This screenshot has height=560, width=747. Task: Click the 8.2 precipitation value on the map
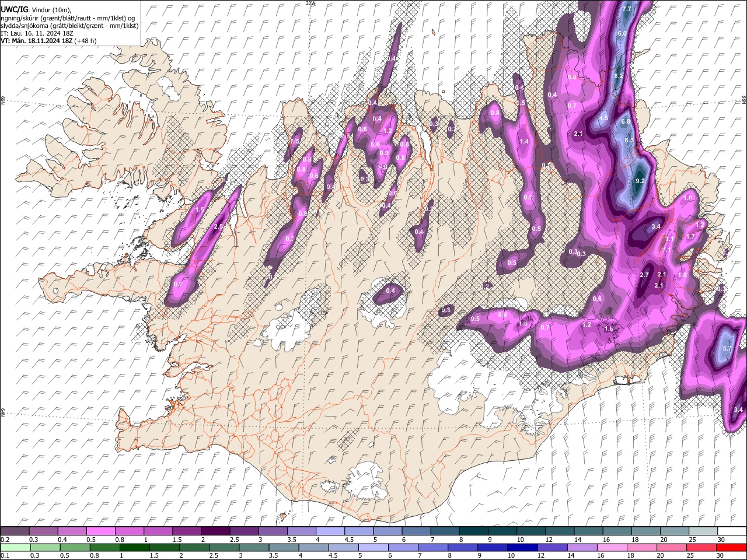pyautogui.click(x=619, y=76)
